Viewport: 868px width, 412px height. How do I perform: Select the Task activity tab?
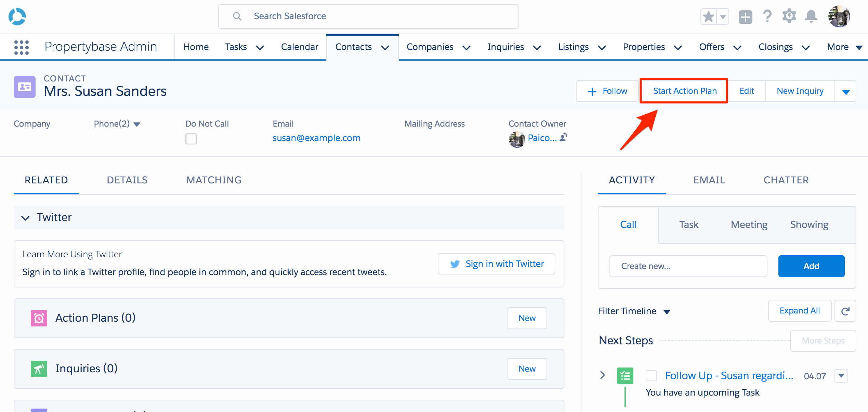coord(689,224)
